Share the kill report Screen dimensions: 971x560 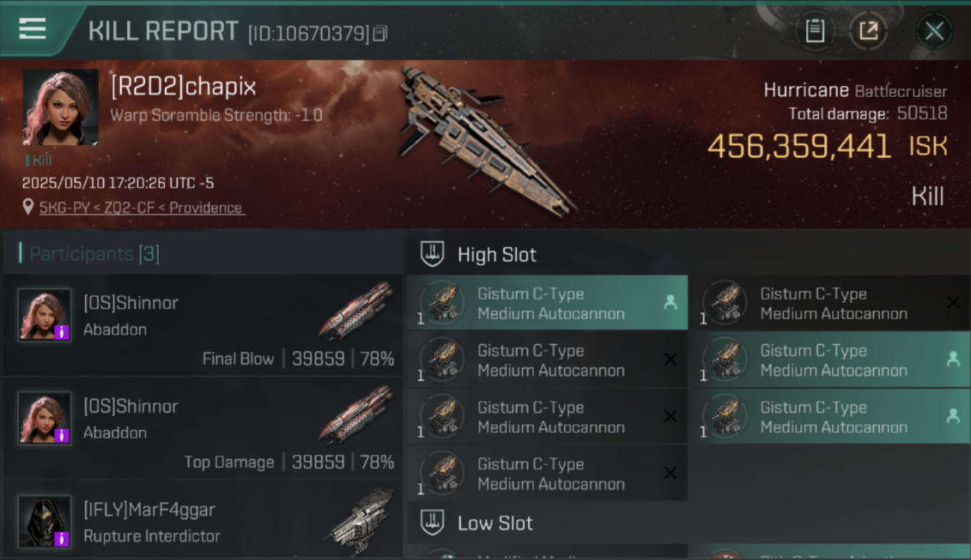(869, 31)
